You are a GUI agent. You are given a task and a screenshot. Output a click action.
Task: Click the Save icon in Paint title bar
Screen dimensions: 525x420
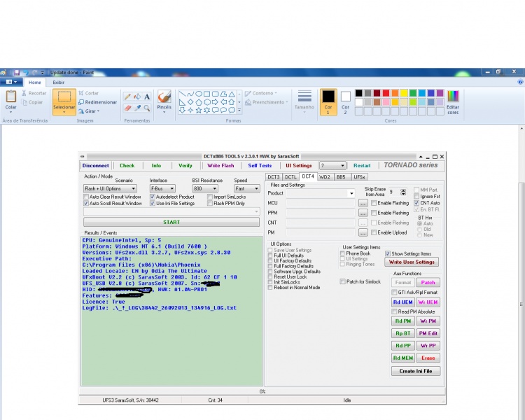point(16,72)
